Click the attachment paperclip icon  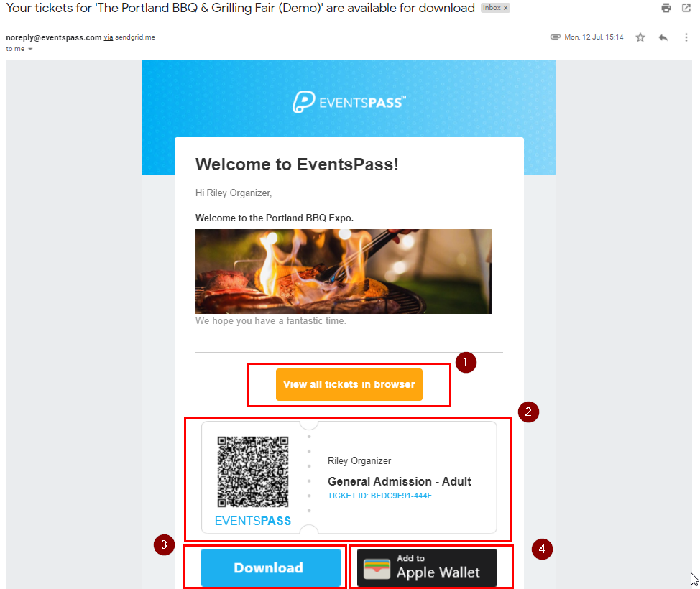point(555,37)
